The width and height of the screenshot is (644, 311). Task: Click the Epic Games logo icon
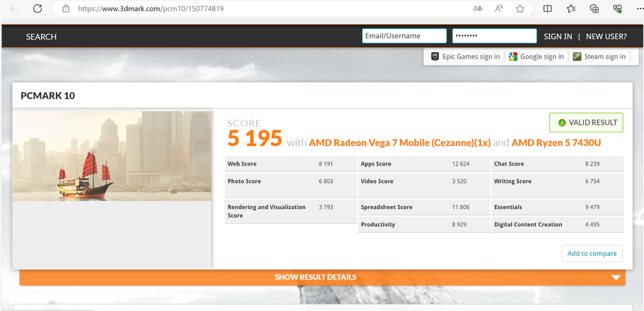click(x=435, y=57)
